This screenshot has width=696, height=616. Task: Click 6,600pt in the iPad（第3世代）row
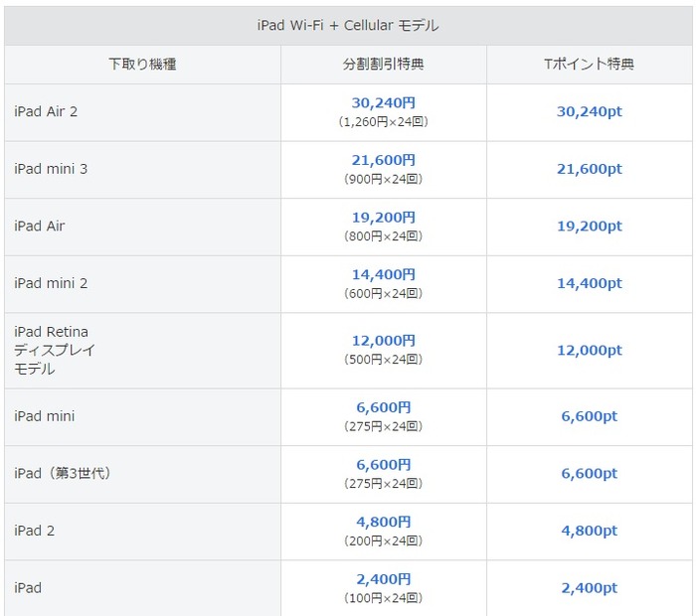click(590, 473)
